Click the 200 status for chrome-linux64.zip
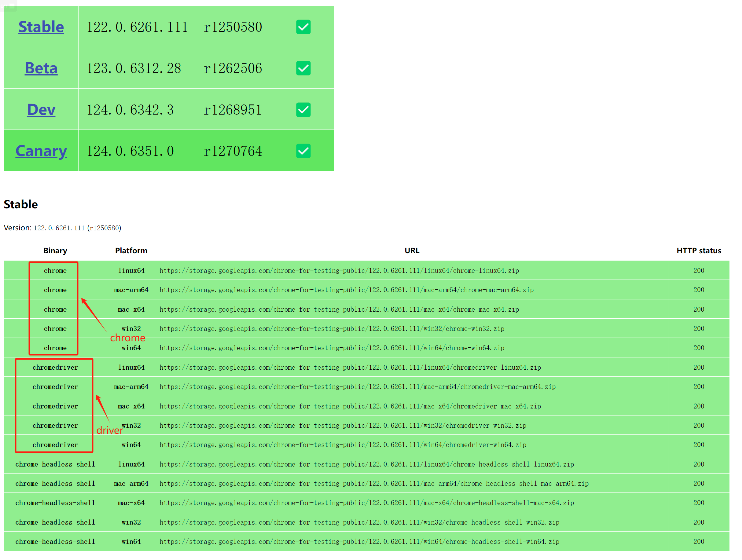Image resolution: width=742 pixels, height=560 pixels. pyautogui.click(x=699, y=271)
